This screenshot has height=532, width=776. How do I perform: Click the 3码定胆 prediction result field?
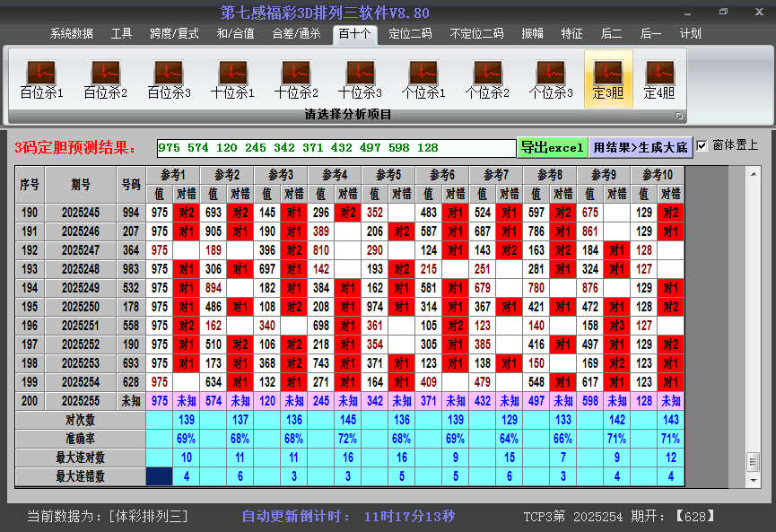tap(336, 147)
